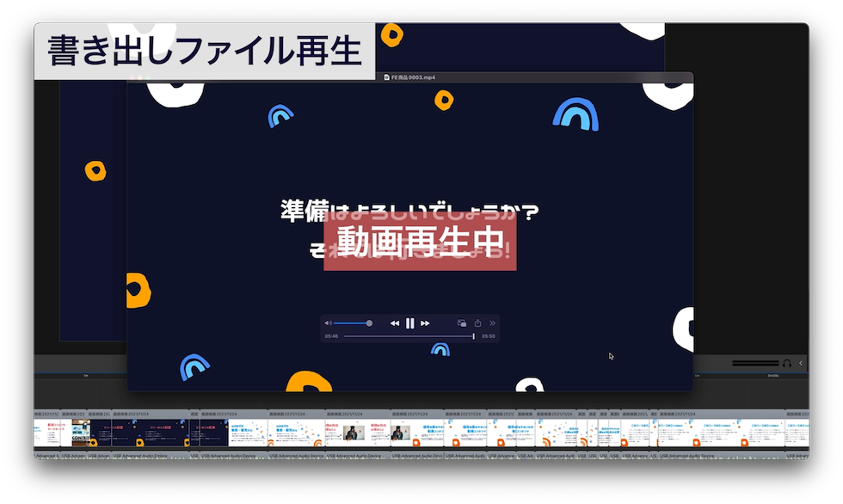Screen dimensions: 843x504
Task: Select the Picture-in-Picture icon in the player
Action: [462, 323]
